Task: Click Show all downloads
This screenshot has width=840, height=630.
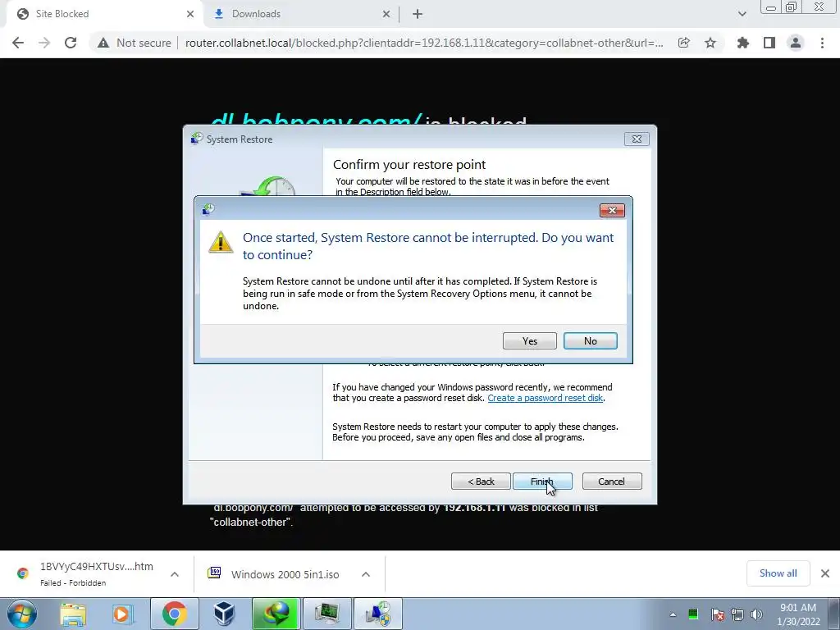Action: [778, 573]
